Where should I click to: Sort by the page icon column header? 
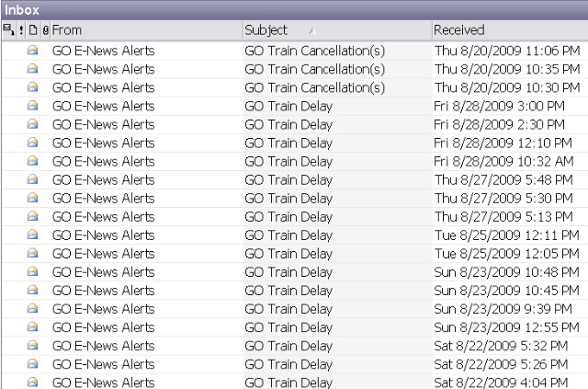pos(33,30)
